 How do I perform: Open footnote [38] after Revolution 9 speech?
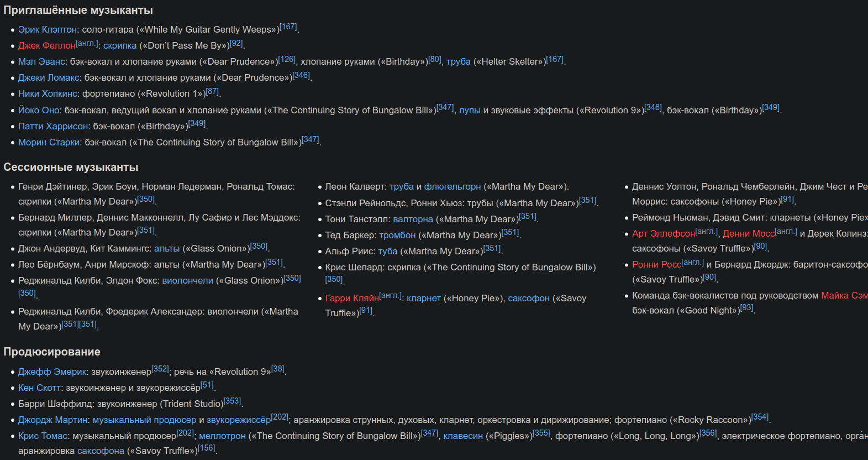[x=278, y=369]
